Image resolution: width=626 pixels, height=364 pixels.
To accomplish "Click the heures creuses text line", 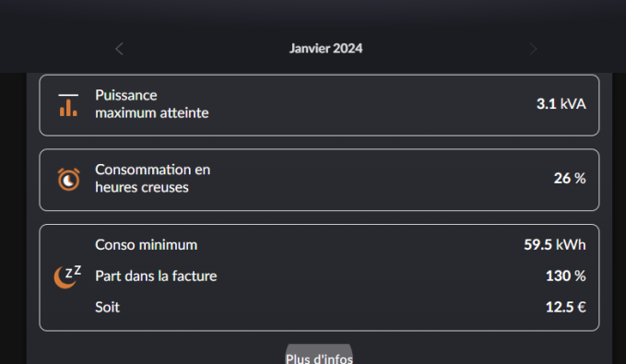I will (x=142, y=188).
